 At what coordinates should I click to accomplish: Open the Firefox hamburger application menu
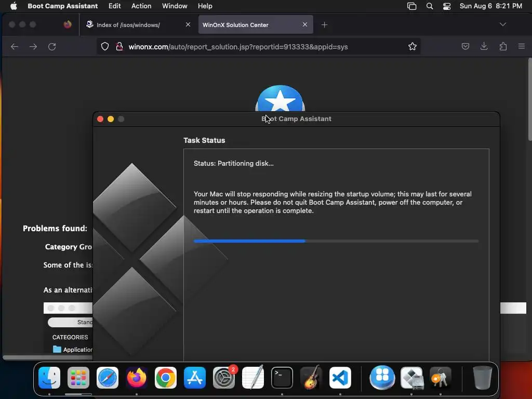522,46
